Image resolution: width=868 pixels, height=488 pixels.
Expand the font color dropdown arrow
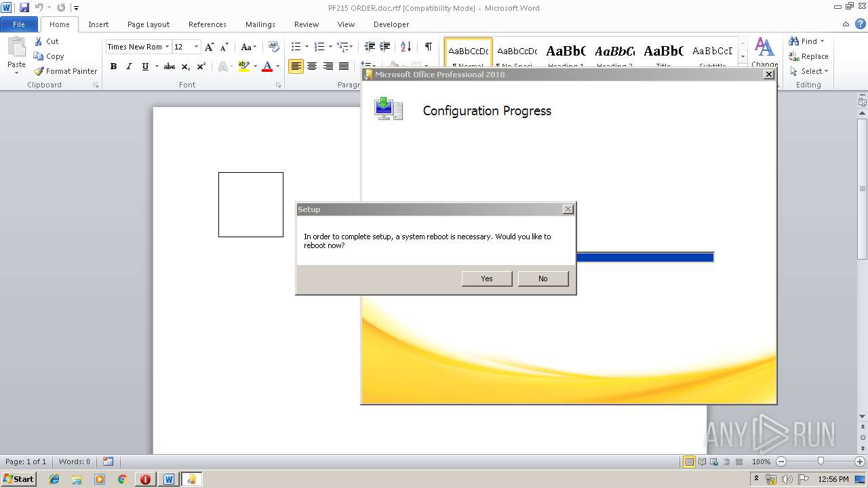point(278,66)
